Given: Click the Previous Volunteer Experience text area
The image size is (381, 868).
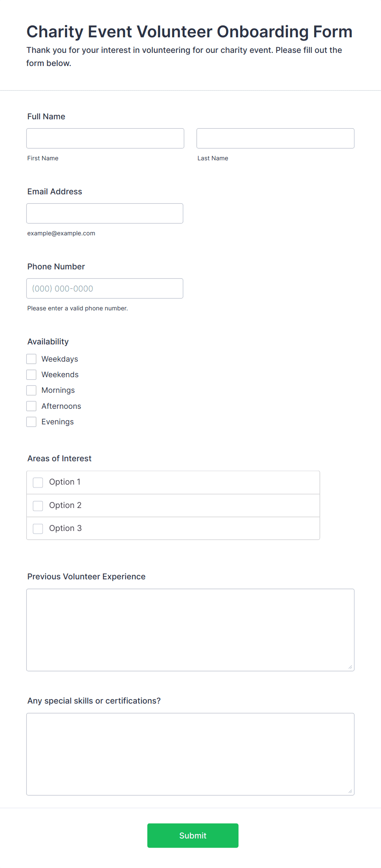Looking at the screenshot, I should click(x=190, y=630).
